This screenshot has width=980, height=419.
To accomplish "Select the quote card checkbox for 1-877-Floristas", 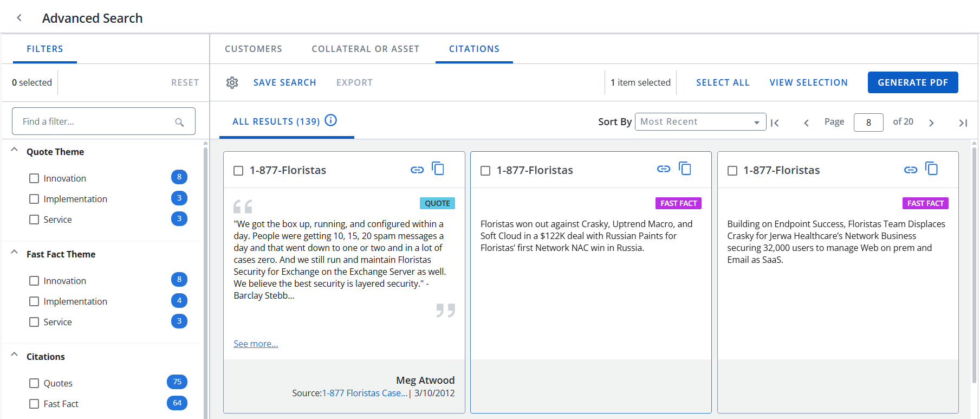I will tap(238, 171).
